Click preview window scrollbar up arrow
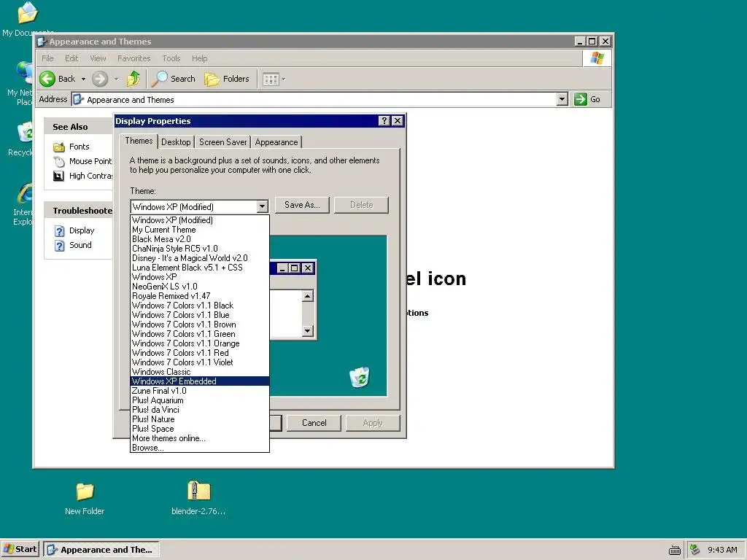 pyautogui.click(x=308, y=296)
